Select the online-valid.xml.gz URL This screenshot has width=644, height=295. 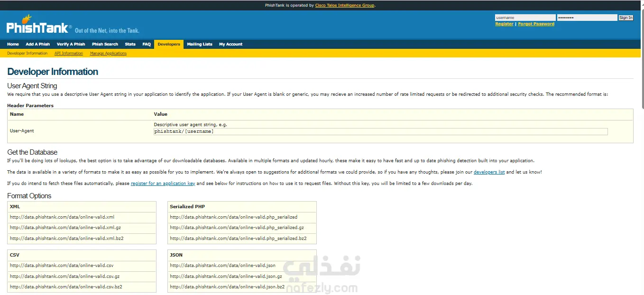point(65,228)
